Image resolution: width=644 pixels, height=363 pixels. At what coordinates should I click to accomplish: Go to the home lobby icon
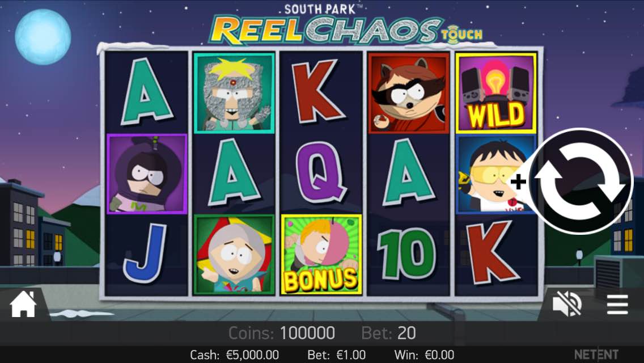[x=23, y=304]
